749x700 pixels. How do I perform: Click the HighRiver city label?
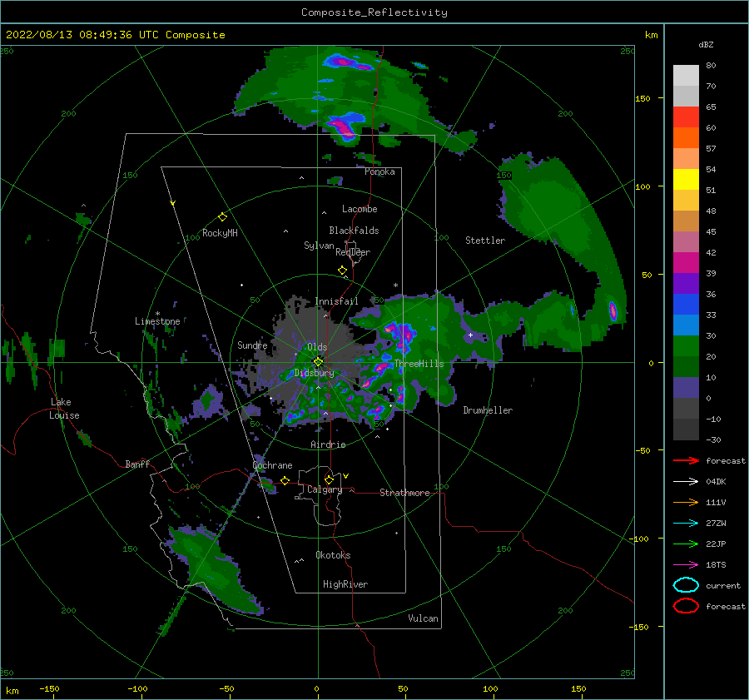[x=345, y=584]
